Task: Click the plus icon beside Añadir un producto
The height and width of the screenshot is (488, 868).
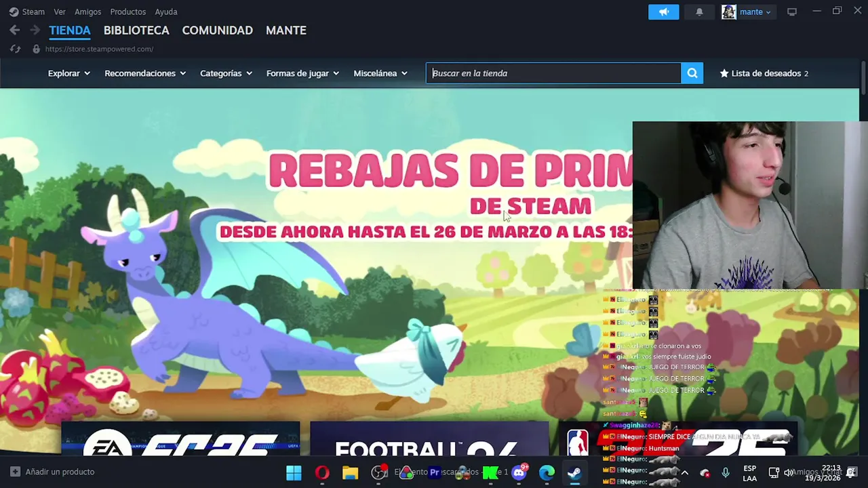Action: tap(15, 472)
